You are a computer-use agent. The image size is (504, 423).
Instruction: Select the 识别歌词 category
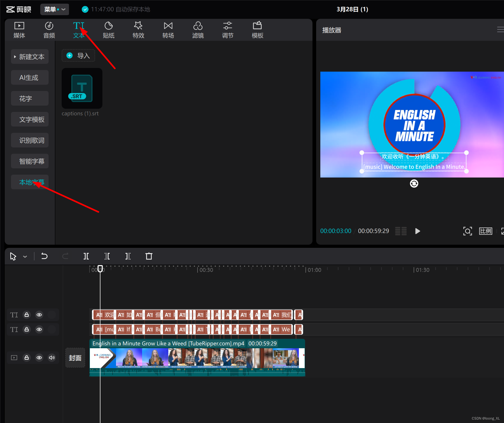coord(30,140)
